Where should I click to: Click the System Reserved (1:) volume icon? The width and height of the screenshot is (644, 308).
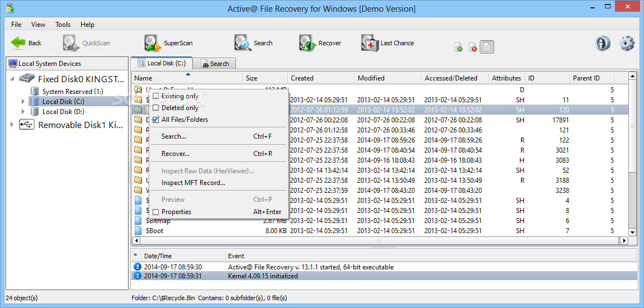click(x=35, y=91)
